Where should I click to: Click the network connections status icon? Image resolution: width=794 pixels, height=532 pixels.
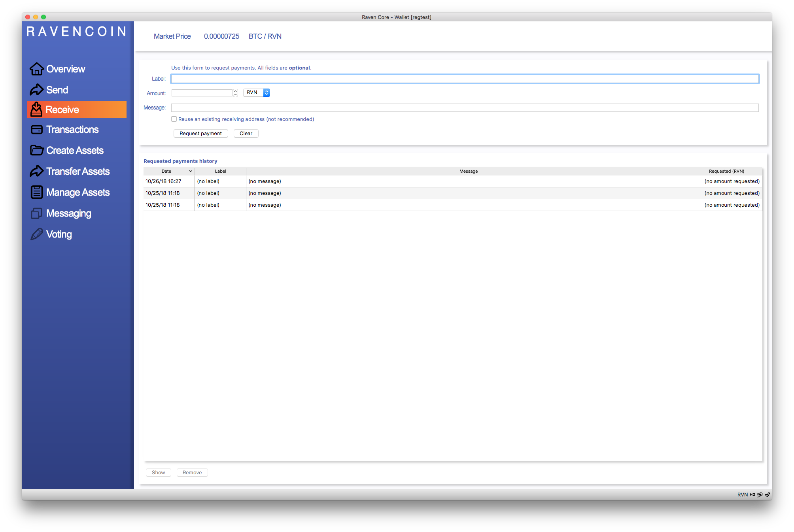pyautogui.click(x=760, y=494)
